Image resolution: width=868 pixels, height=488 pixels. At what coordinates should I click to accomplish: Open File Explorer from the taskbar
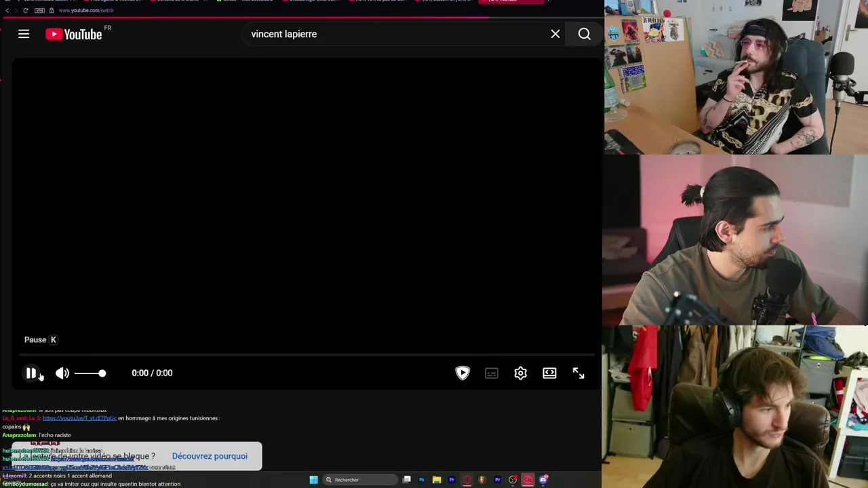(x=437, y=480)
